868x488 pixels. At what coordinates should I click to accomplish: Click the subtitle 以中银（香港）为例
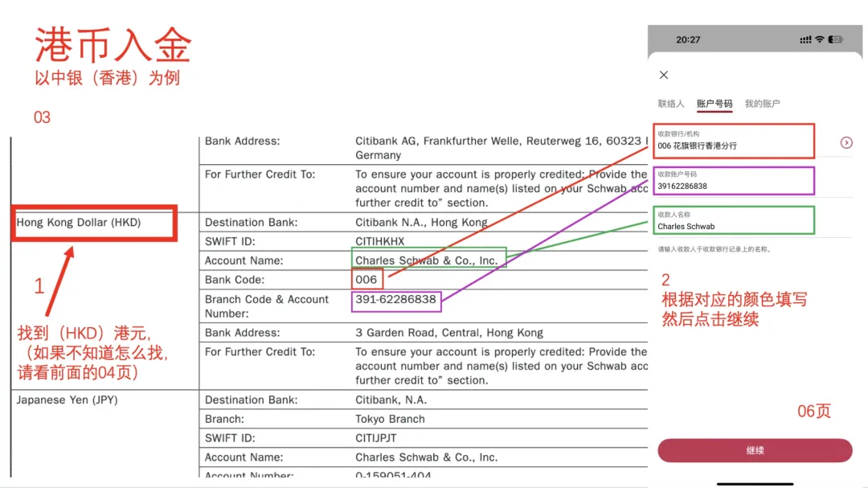[x=108, y=77]
